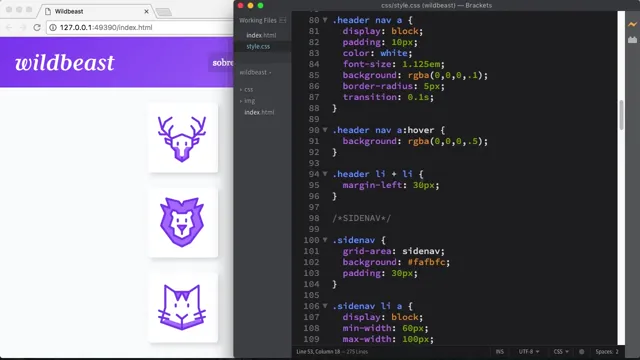Open the wildbeast project dropdown
Screen dimensions: 640x360
pos(256,72)
